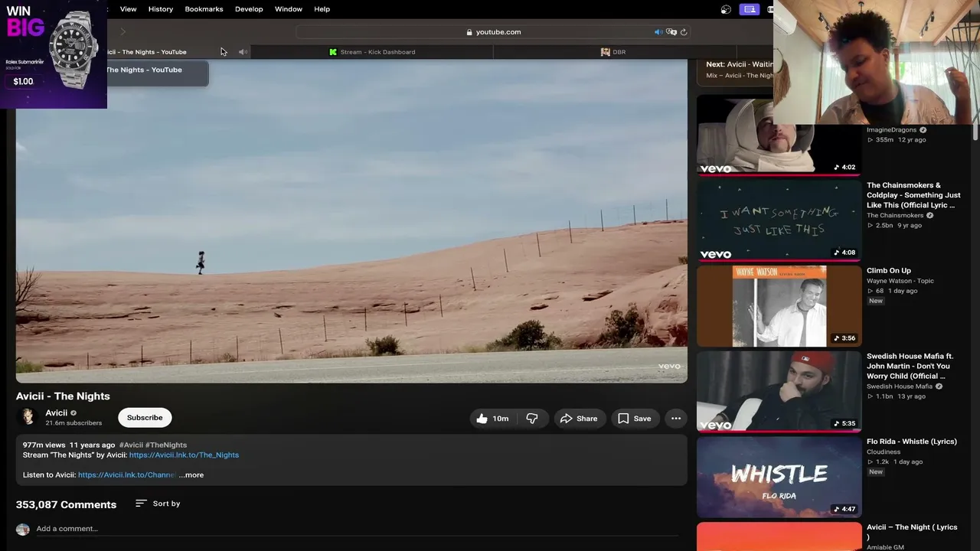Viewport: 980px width, 551px height.
Task: Open the Avicii – The Night lyrics thumbnail
Action: [779, 536]
